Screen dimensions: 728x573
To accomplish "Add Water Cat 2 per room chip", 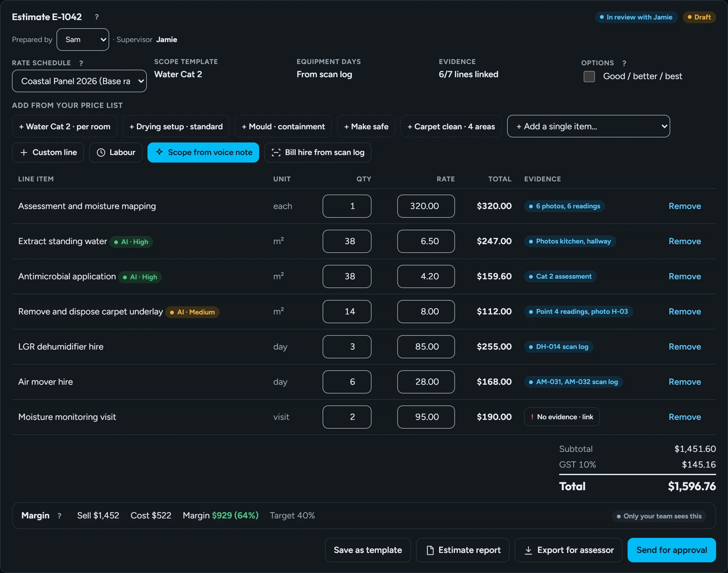I will click(x=64, y=126).
